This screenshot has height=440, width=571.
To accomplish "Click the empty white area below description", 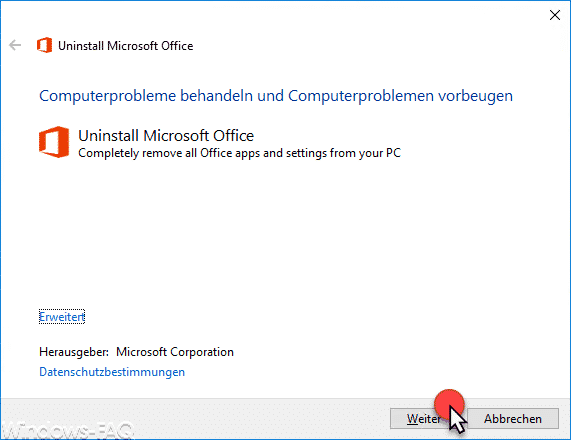I will (x=284, y=233).
